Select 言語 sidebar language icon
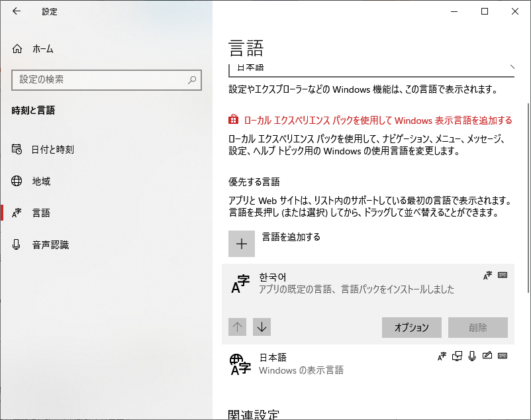 tap(17, 213)
